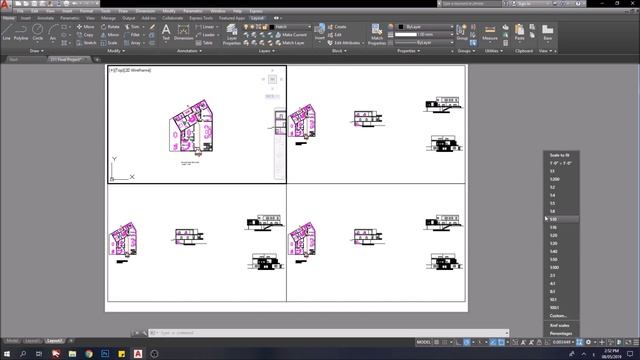Select the Dimension tool
The width and height of the screenshot is (640, 360).
183,32
